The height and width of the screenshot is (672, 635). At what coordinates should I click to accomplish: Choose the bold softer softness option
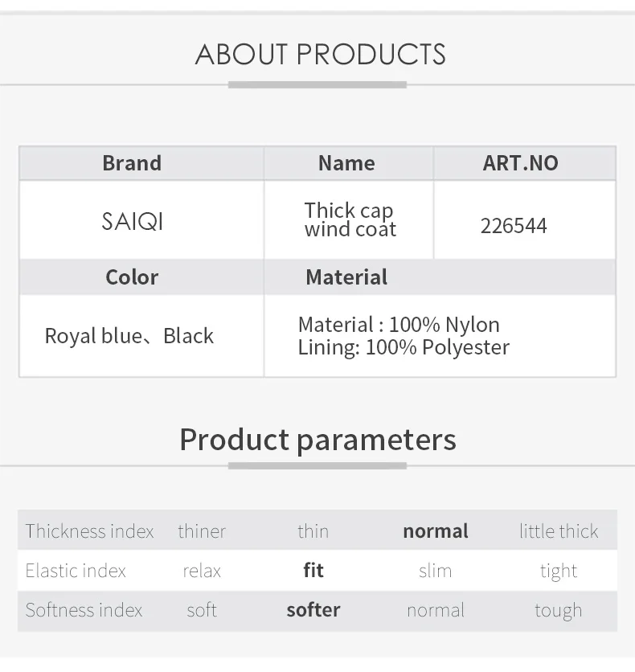point(313,610)
